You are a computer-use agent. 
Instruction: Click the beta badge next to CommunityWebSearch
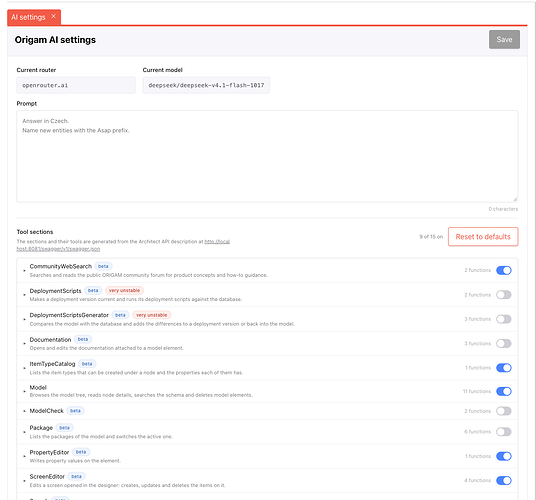point(103,266)
